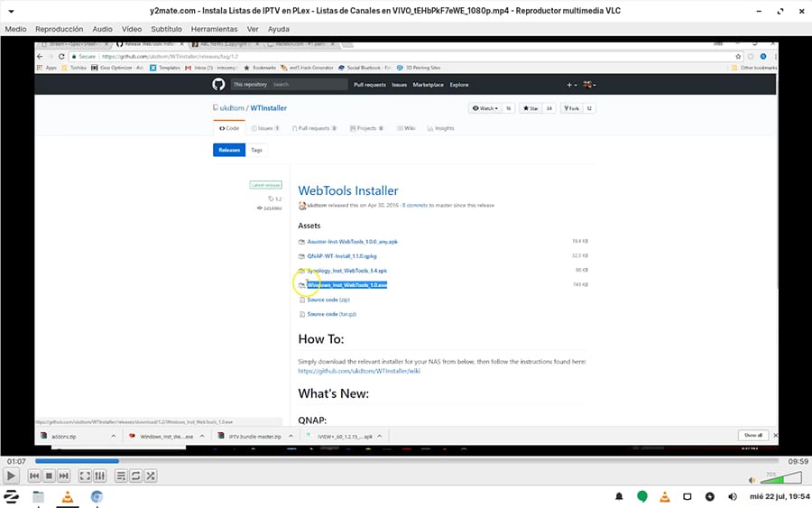Click the GitHub octocat logo in the video
Image resolution: width=812 pixels, height=508 pixels.
tap(218, 85)
